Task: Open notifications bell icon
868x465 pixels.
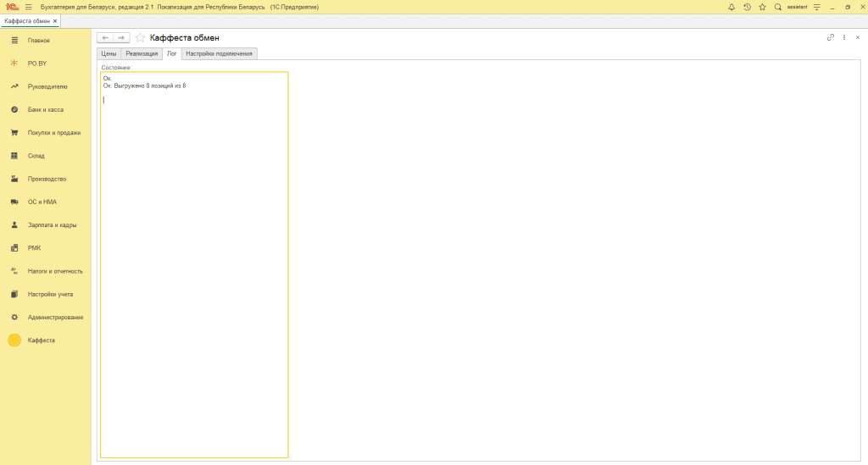Action: (x=732, y=7)
